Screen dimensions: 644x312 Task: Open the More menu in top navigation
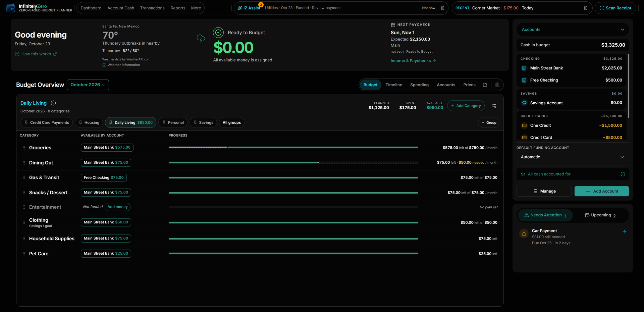[196, 8]
